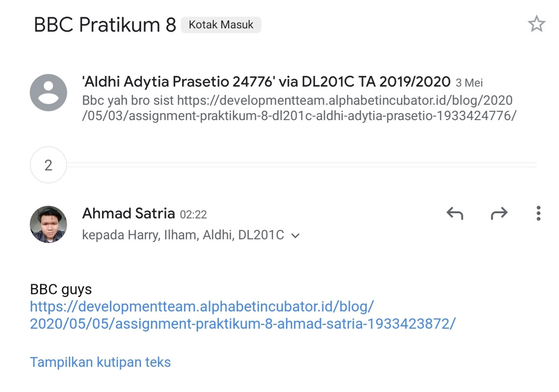Viewport: 559px width, 392px height.
Task: Click the 3 Mei date label
Action: click(469, 83)
